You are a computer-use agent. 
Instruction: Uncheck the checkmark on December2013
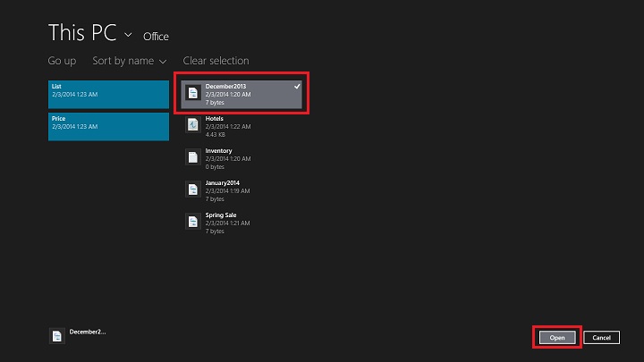point(297,87)
